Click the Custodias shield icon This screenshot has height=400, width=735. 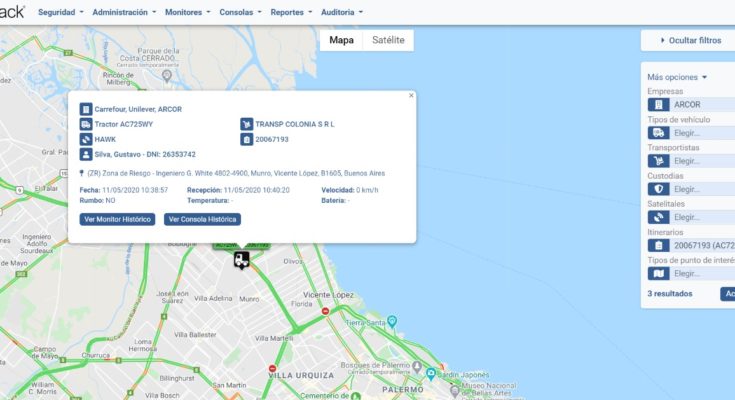click(x=659, y=189)
